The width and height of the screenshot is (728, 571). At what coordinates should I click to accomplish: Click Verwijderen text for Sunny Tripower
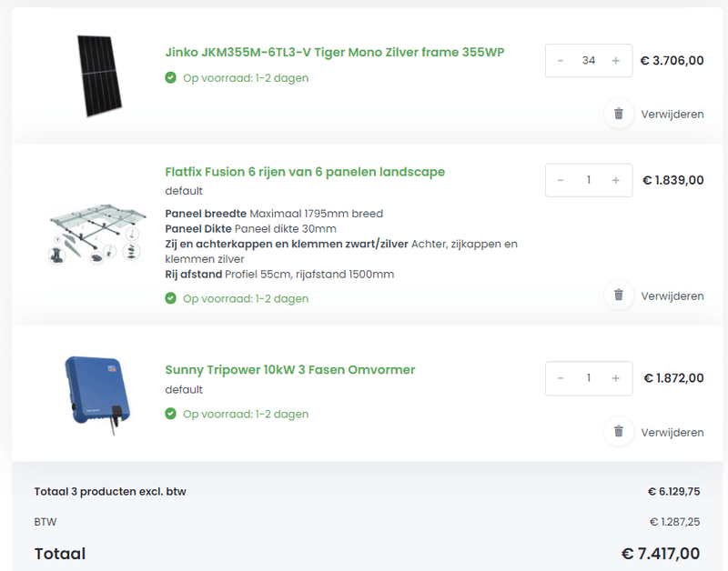[672, 432]
